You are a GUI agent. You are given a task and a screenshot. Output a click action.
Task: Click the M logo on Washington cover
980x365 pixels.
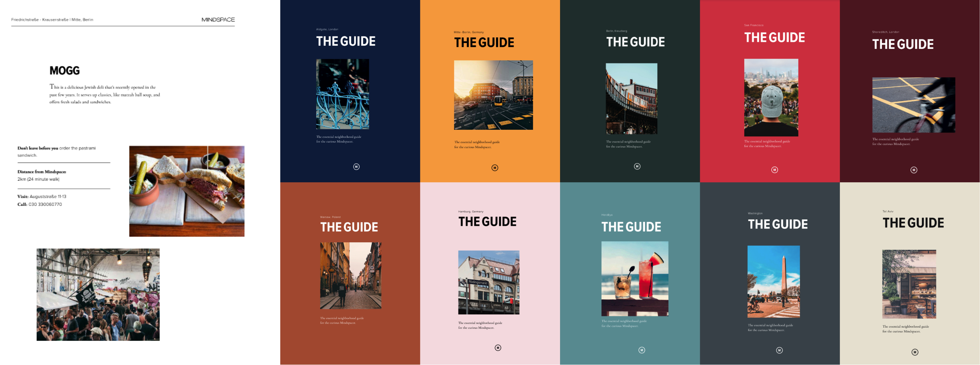pos(780,350)
